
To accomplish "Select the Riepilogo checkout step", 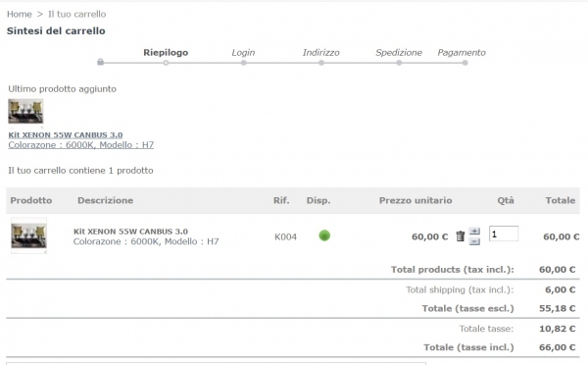I will coord(166,53).
